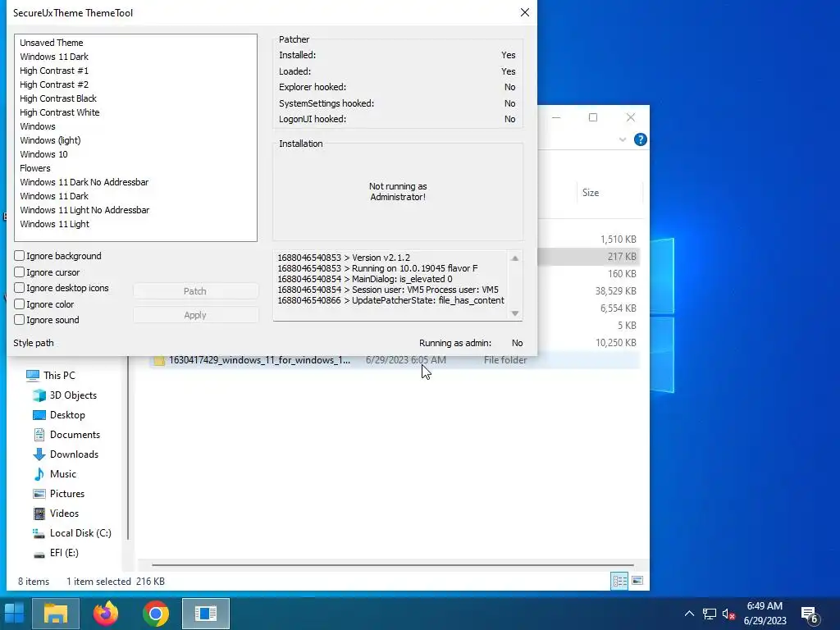Open Desktop in navigation pane
Image resolution: width=840 pixels, height=630 pixels.
point(67,415)
